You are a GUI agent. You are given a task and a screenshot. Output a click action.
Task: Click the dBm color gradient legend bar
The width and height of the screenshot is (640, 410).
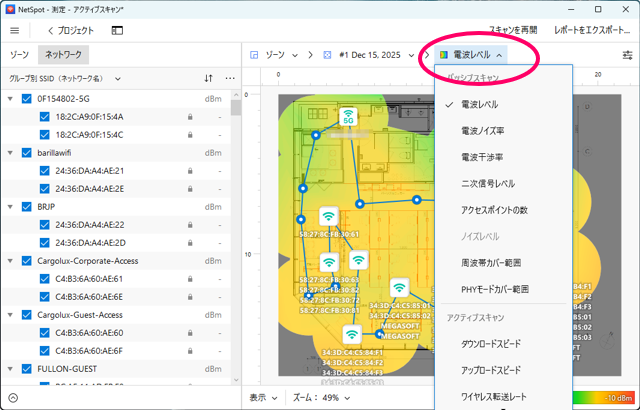[598, 398]
